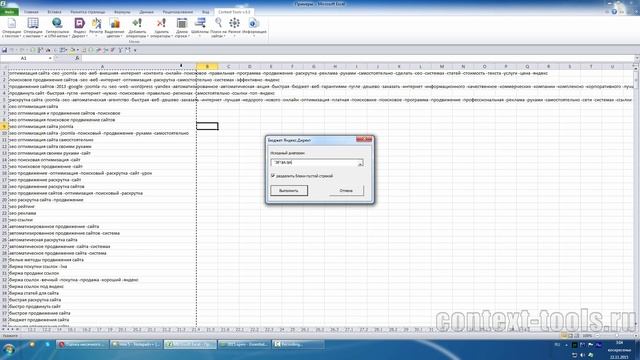The image size is (640, 360).
Task: Open the Длина строки tool
Action: 182,28
